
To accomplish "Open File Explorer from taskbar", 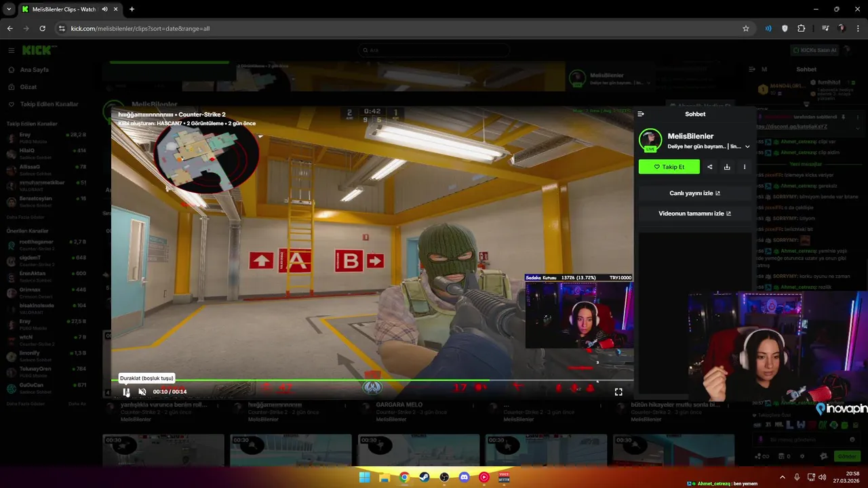I will pyautogui.click(x=384, y=477).
